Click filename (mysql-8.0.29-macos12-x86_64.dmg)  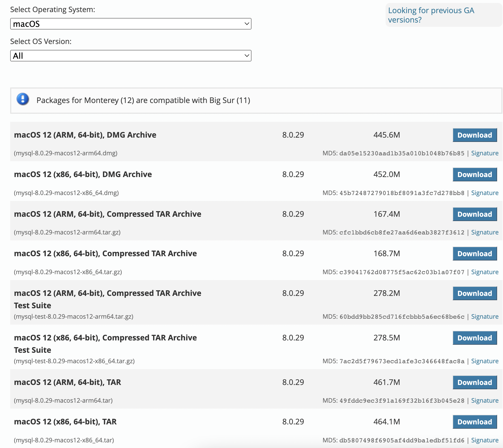[66, 193]
